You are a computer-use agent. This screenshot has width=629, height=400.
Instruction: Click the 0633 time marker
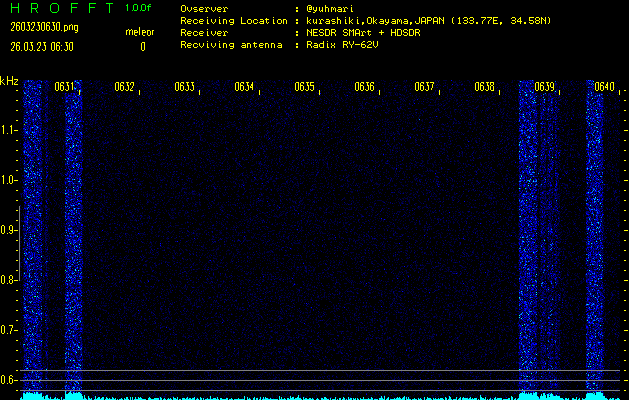pyautogui.click(x=184, y=87)
